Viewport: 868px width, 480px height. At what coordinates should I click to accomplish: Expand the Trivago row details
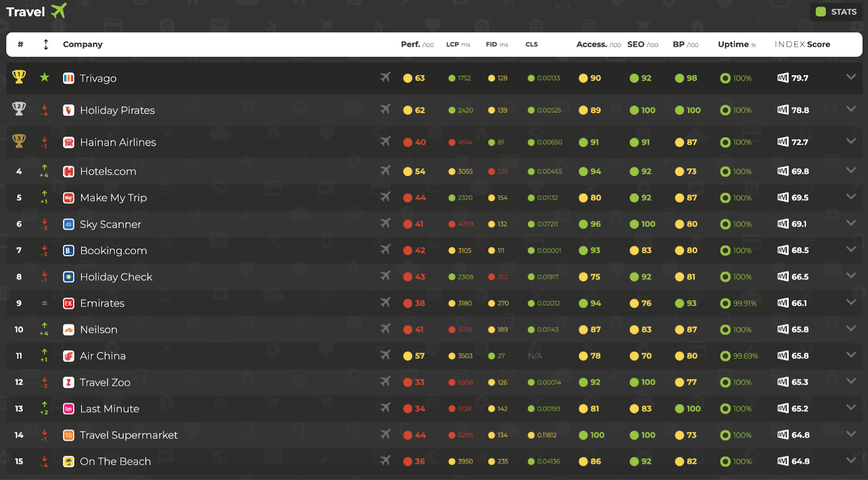[851, 77]
